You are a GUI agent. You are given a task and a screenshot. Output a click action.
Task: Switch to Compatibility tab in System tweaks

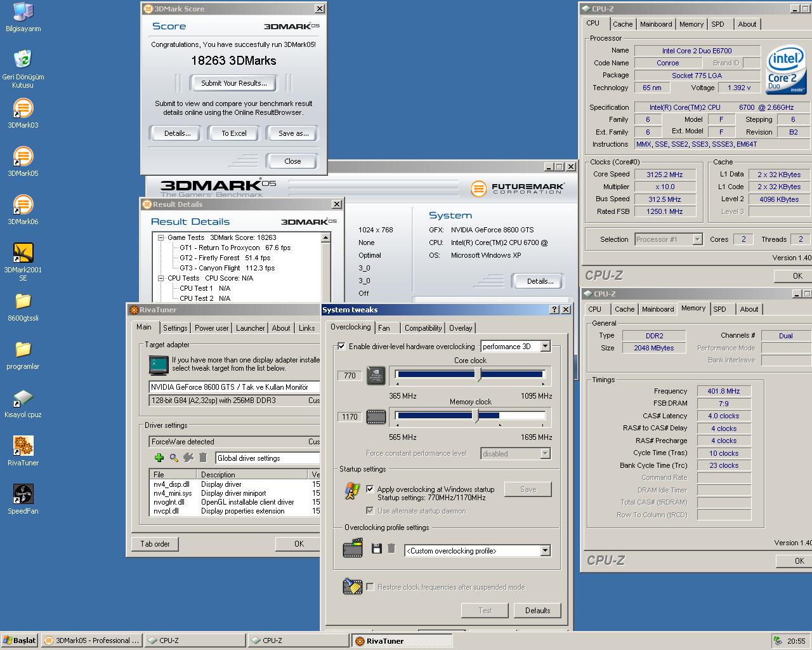pos(423,328)
